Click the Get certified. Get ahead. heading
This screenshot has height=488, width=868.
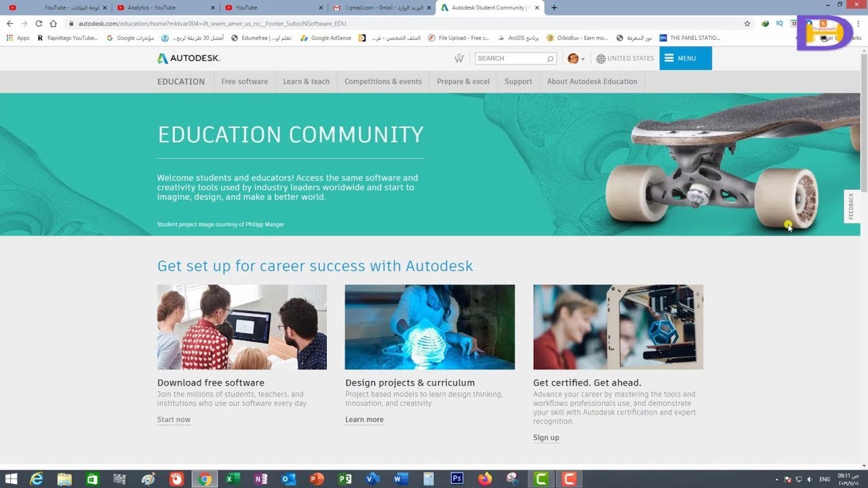pyautogui.click(x=587, y=383)
